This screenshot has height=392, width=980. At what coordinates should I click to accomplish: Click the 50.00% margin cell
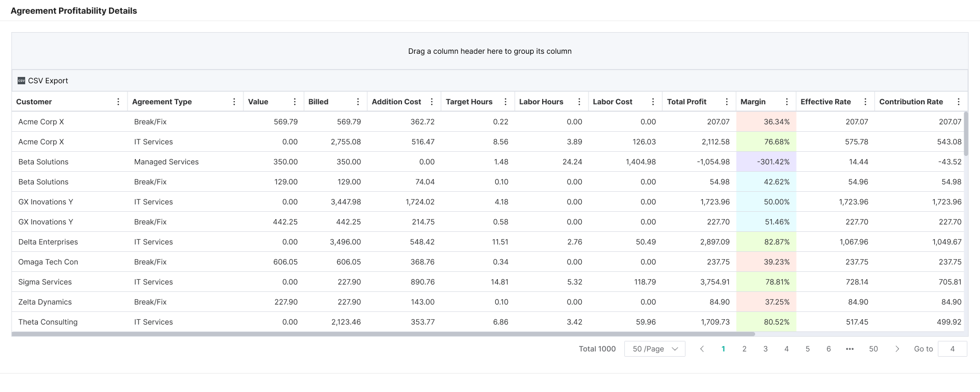pyautogui.click(x=766, y=202)
